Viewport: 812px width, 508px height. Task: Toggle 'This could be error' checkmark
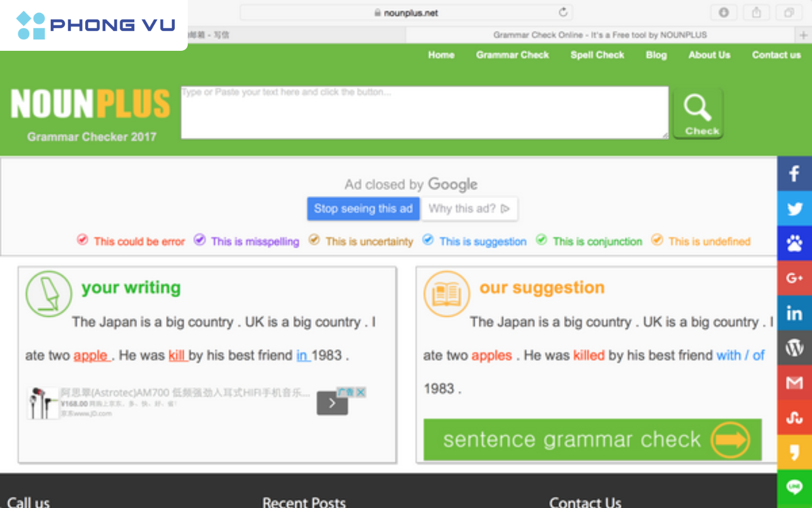(82, 240)
